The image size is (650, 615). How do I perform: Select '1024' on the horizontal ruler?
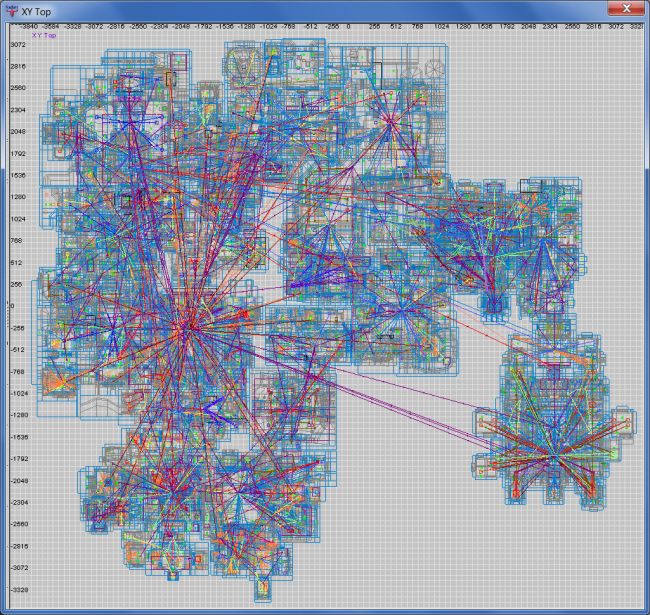(x=441, y=26)
